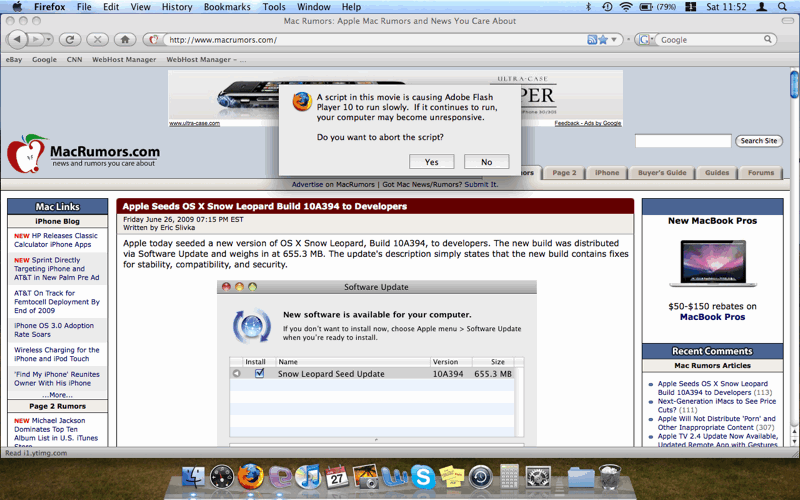Launch Calculator from the Dock
Image resolution: width=800 pixels, height=500 pixels.
(x=509, y=477)
